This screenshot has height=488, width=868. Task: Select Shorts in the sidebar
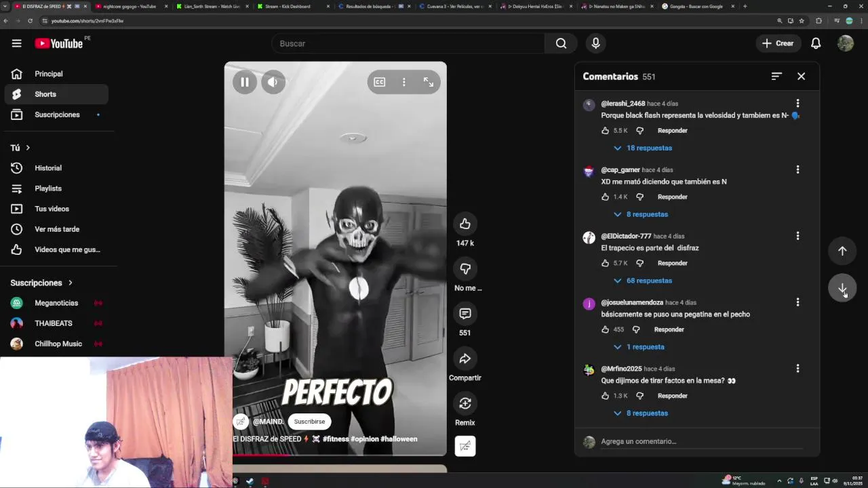point(56,94)
